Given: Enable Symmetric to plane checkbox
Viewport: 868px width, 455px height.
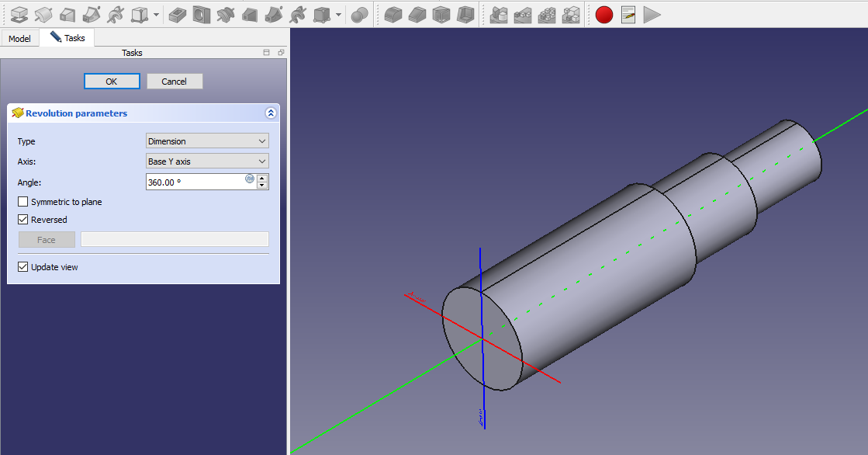Looking at the screenshot, I should pyautogui.click(x=23, y=202).
